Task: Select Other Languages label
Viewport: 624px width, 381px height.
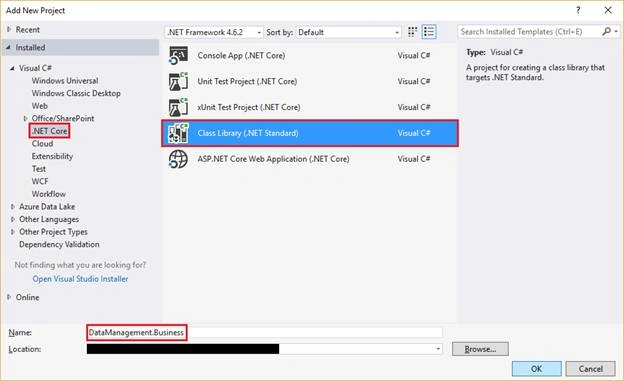Action: 49,219
